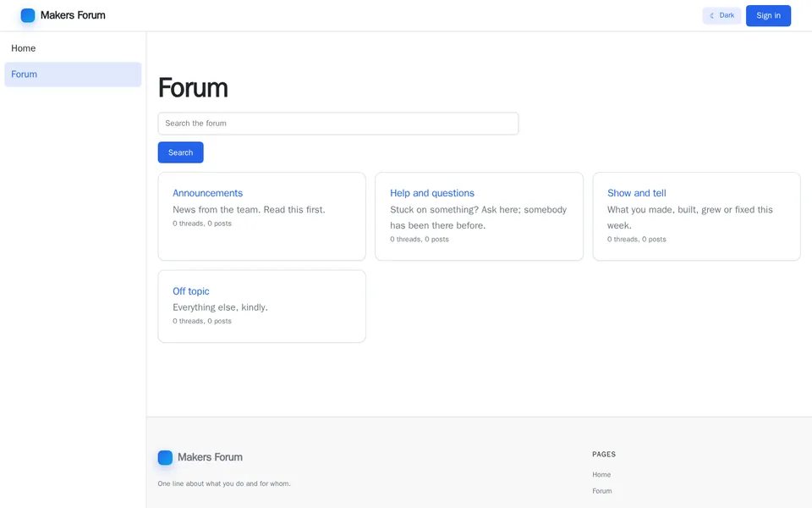Click the Makers Forum name in footer

pyautogui.click(x=210, y=457)
